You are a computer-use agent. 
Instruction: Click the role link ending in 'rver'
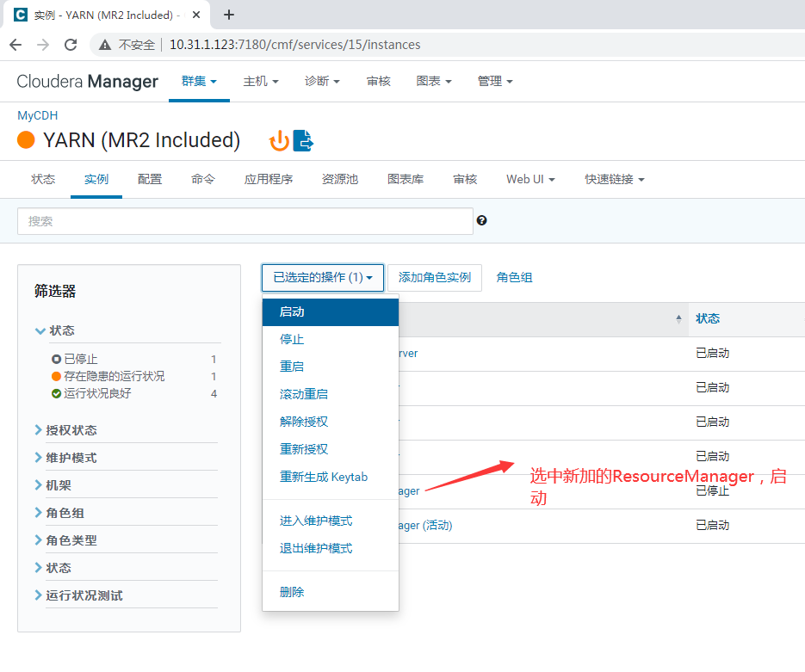pos(409,354)
